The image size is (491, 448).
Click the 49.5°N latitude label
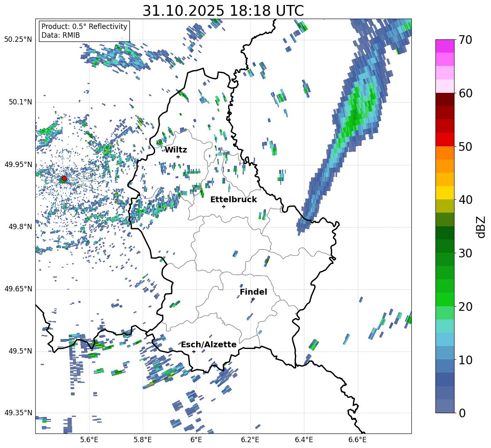(20, 351)
